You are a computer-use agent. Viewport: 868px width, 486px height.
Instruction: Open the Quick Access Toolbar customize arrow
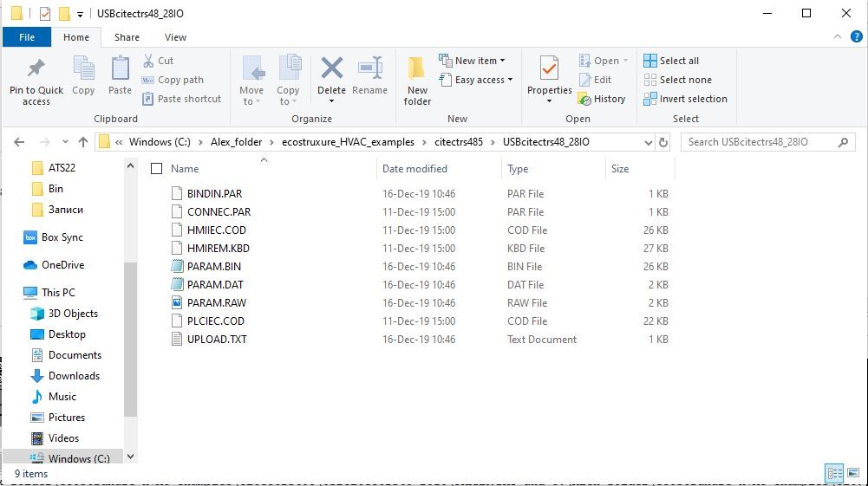point(81,14)
